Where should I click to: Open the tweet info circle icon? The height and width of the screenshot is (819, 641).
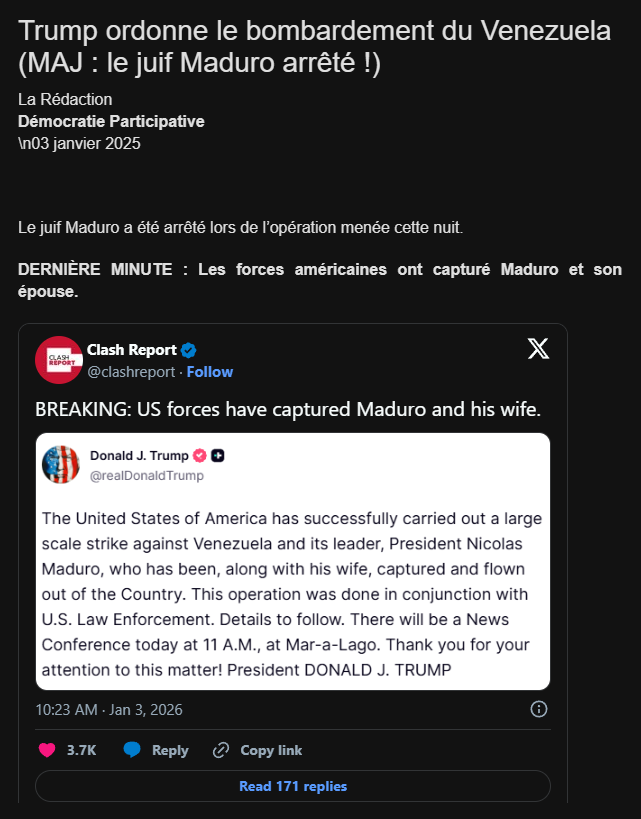click(x=538, y=709)
